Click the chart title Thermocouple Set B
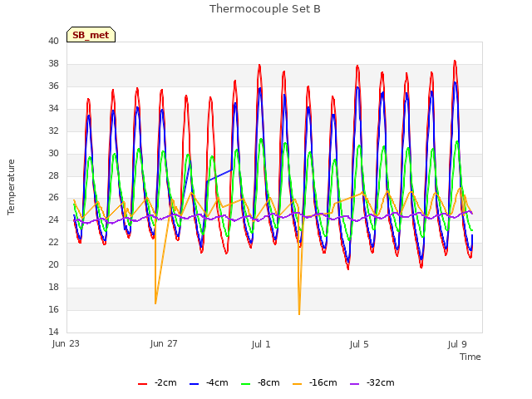 click(x=264, y=9)
